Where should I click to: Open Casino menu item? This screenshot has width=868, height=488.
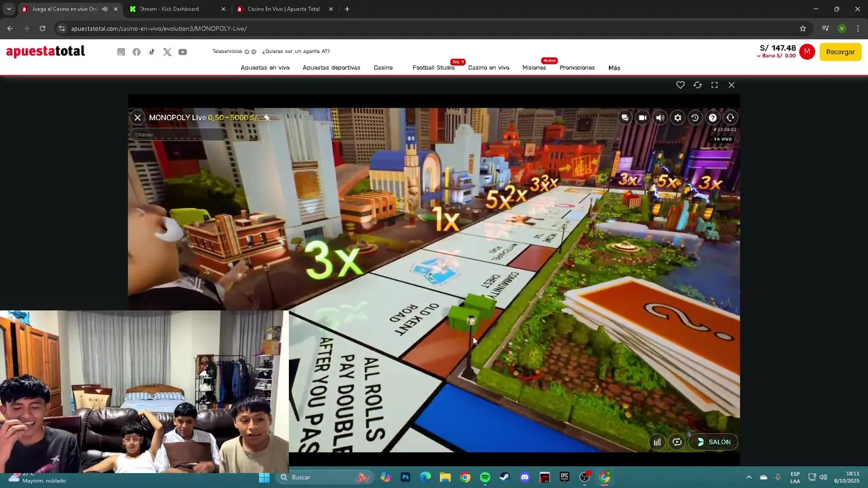[x=383, y=68]
